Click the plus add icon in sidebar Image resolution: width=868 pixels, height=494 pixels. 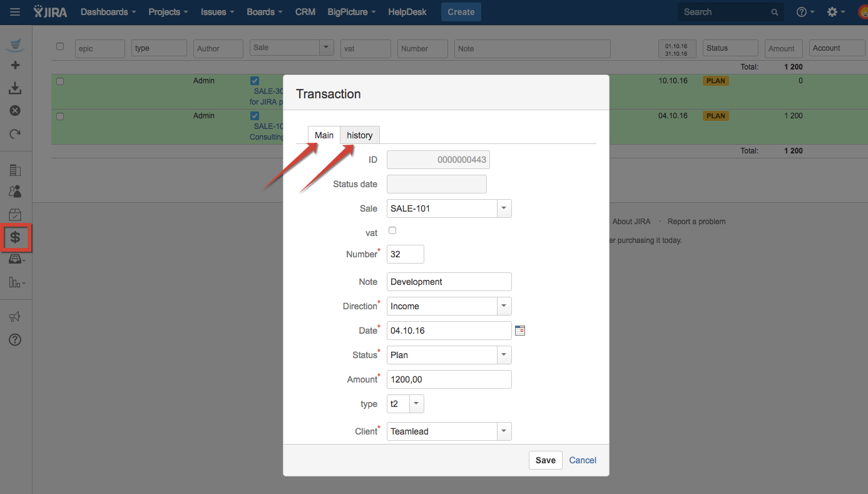point(16,65)
